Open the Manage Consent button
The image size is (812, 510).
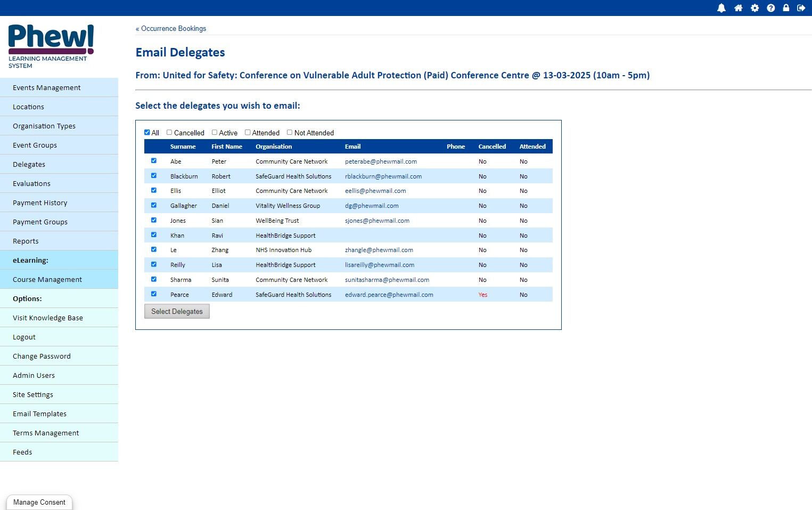click(x=39, y=502)
